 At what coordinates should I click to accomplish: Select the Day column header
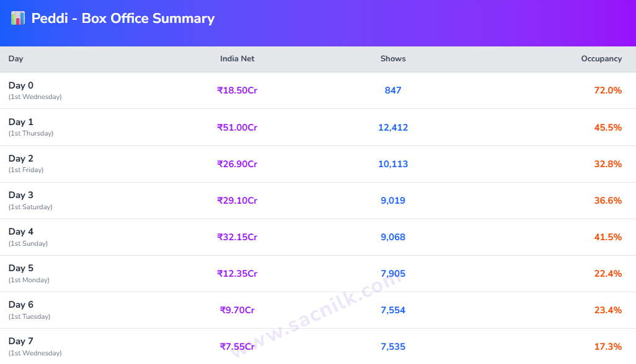point(16,59)
